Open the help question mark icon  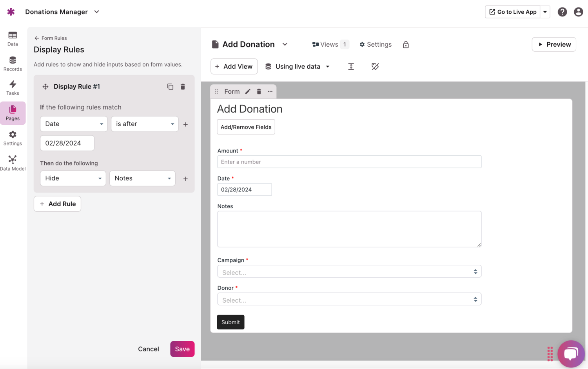(x=562, y=12)
